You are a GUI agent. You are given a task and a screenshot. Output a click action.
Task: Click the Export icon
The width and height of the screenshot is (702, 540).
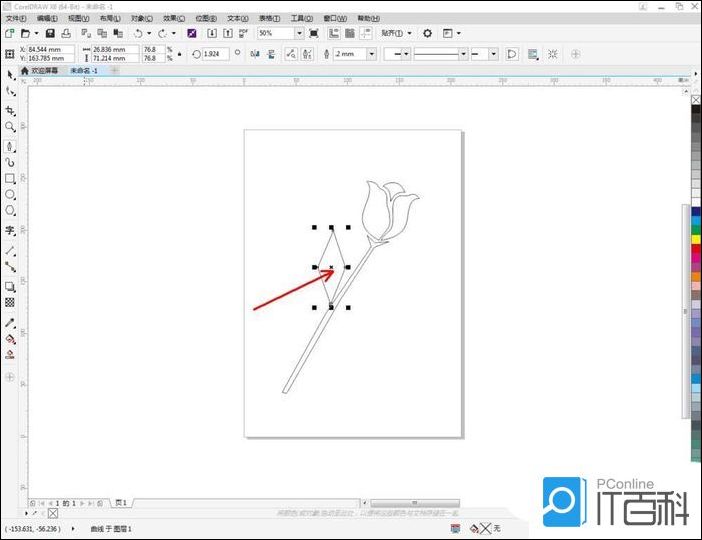[228, 33]
